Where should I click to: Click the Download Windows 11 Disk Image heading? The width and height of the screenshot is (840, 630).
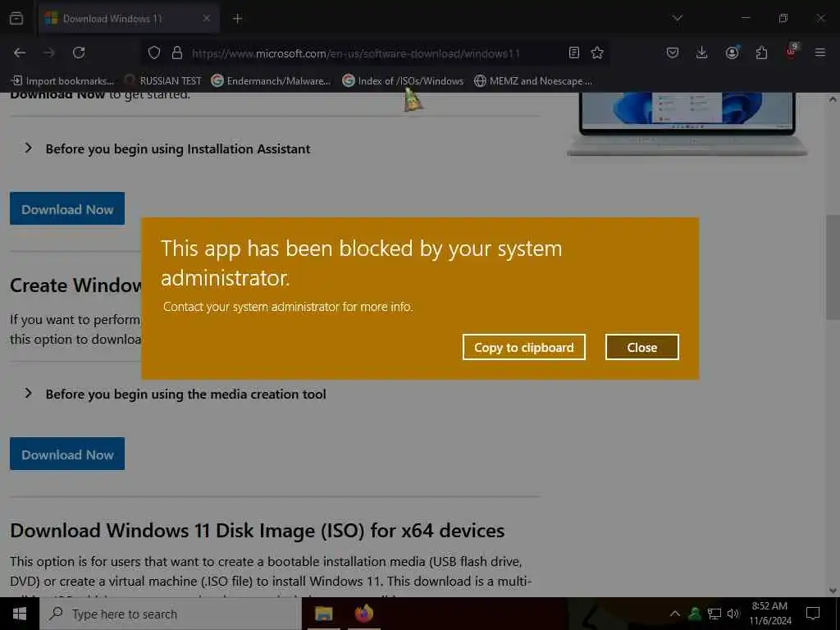[x=257, y=531]
